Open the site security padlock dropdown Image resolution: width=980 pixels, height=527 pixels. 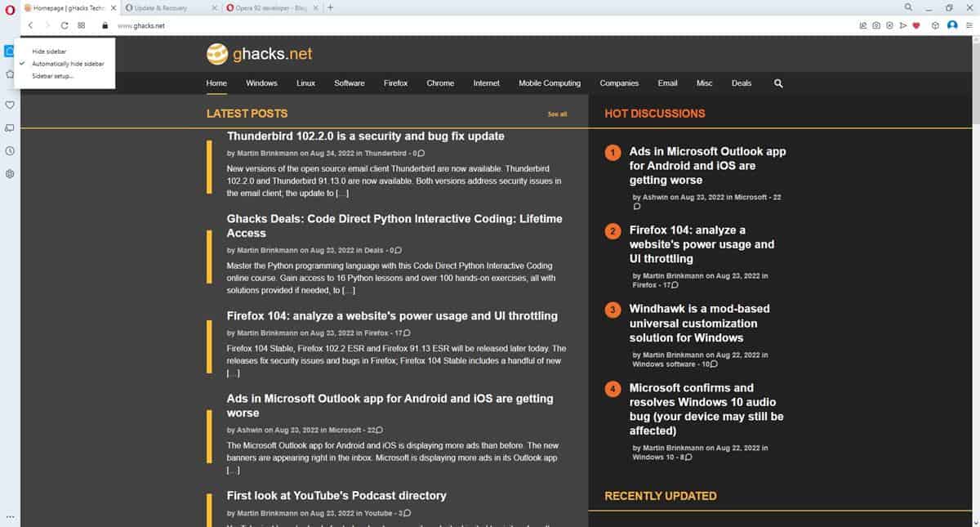pos(103,25)
